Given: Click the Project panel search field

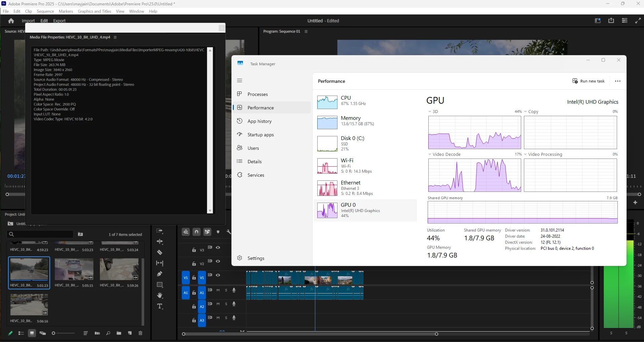Looking at the screenshot, I should click(40, 234).
